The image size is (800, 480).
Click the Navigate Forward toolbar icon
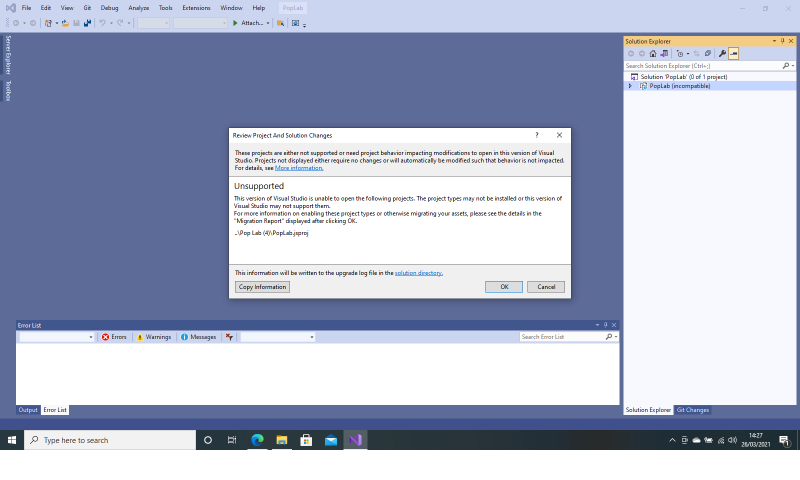pyautogui.click(x=33, y=23)
